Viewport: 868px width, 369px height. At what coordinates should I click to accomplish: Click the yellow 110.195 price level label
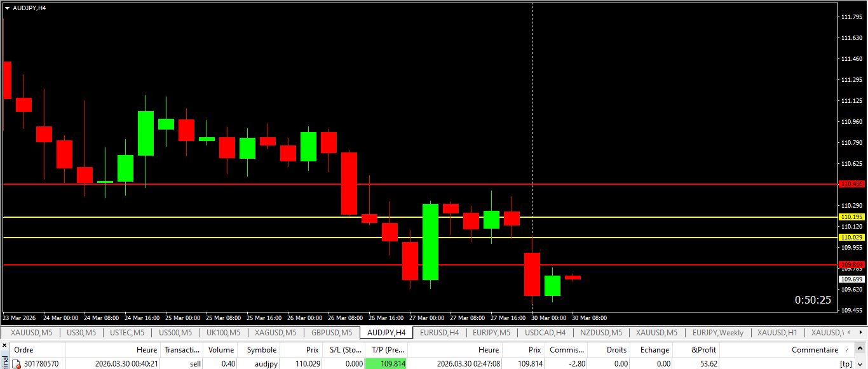pyautogui.click(x=851, y=217)
